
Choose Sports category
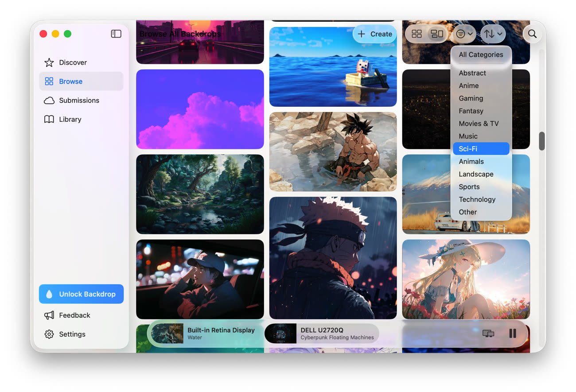(481, 187)
